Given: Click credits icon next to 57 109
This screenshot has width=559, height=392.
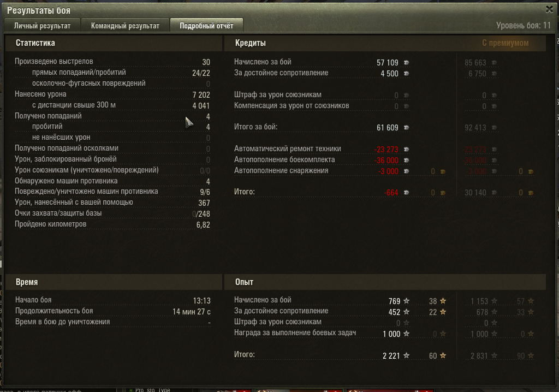Looking at the screenshot, I should tap(406, 62).
